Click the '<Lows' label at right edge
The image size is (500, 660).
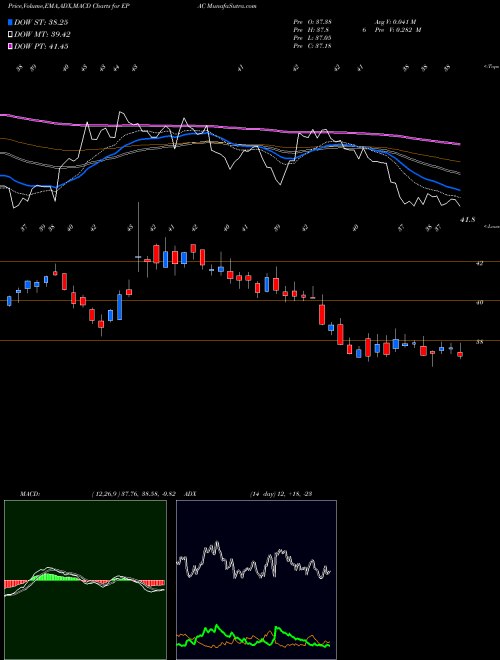tap(492, 226)
